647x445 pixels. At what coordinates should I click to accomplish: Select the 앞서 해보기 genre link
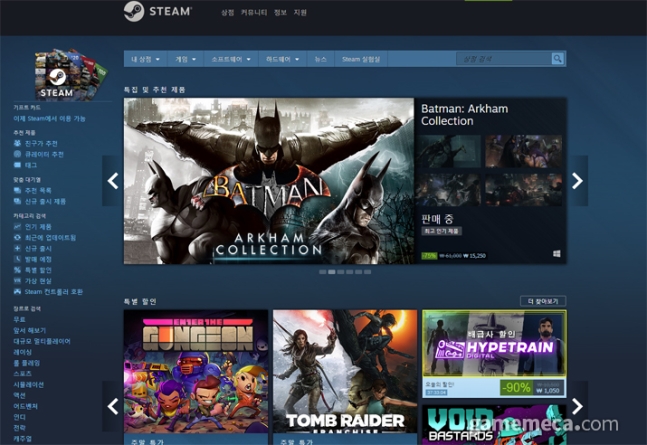[x=29, y=330]
